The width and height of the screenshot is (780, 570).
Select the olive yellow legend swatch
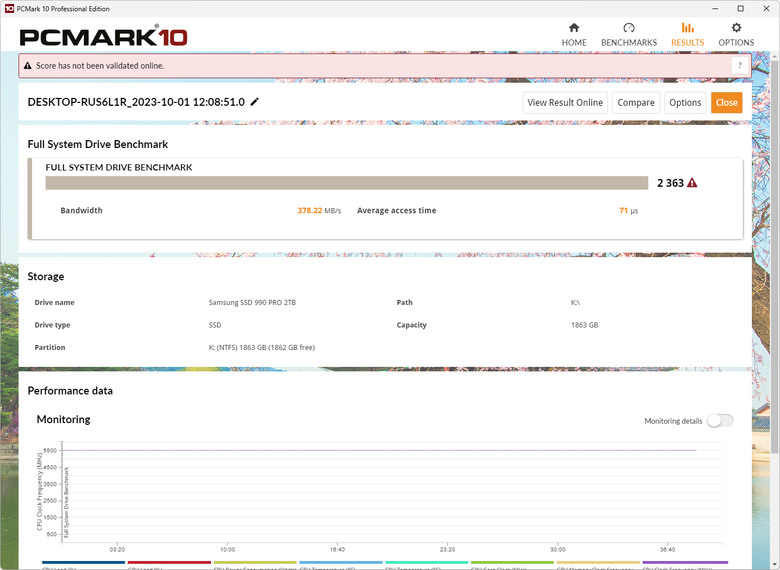[x=255, y=563]
